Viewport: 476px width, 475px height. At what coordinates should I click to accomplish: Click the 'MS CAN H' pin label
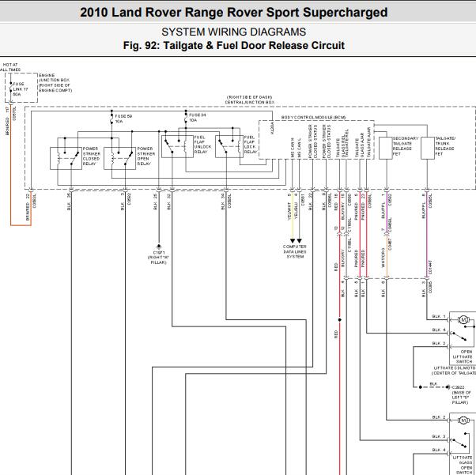293,148
